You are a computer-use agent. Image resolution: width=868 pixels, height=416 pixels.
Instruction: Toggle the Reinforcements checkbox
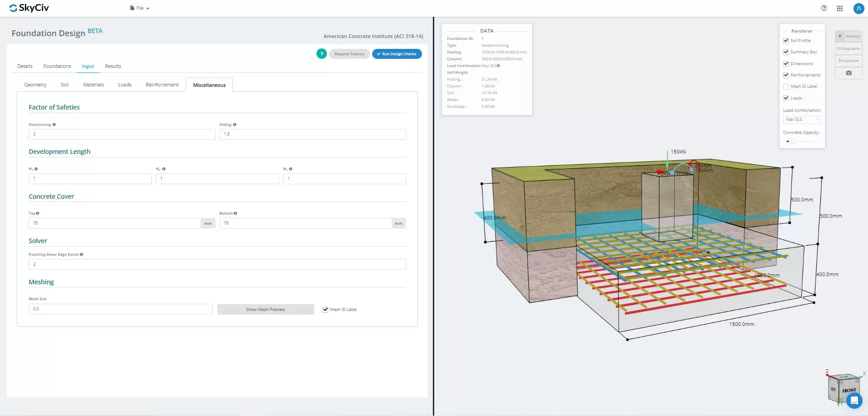(x=786, y=75)
